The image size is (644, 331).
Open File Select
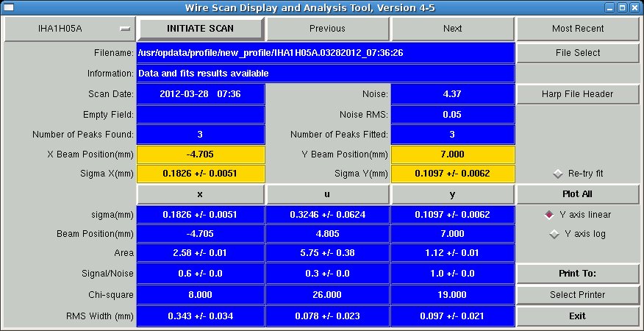point(577,53)
